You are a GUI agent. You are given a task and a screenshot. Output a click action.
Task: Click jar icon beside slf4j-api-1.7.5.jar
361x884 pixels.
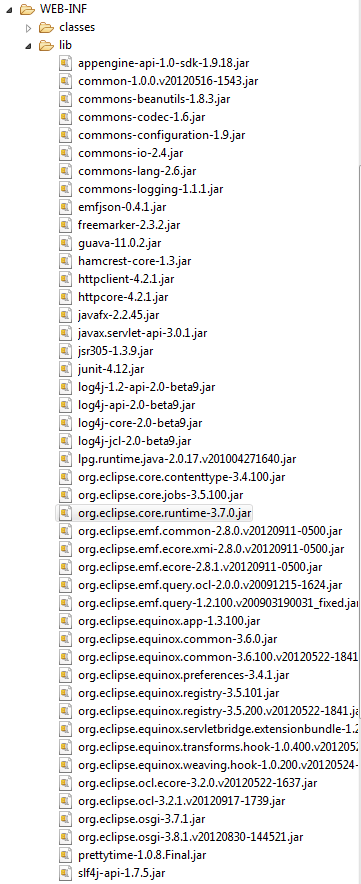[x=65, y=873]
